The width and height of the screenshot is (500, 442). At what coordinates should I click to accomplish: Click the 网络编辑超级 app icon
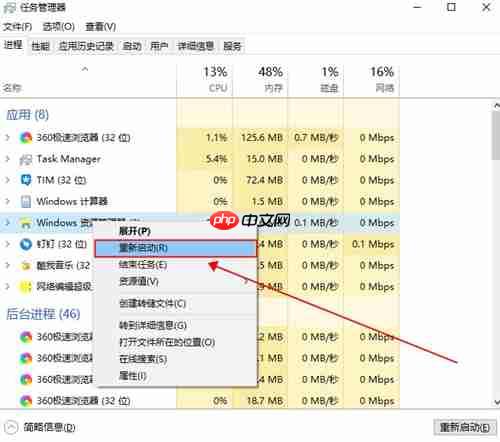[x=26, y=287]
